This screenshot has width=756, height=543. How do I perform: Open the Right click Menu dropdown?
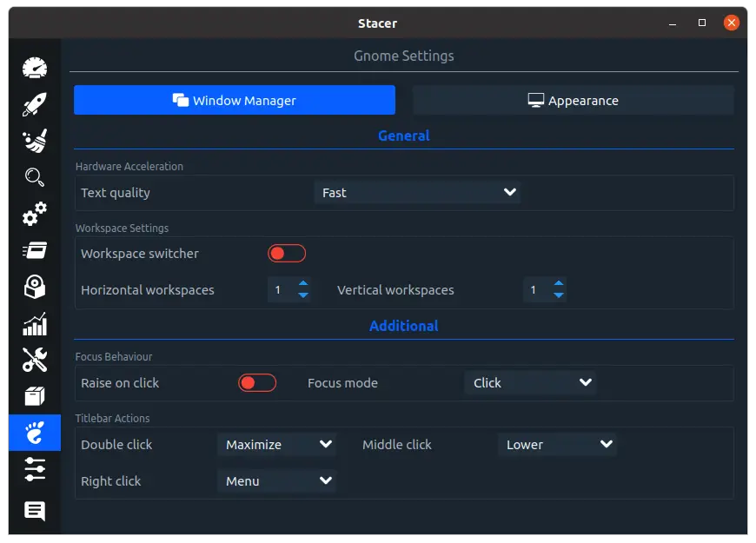click(276, 480)
